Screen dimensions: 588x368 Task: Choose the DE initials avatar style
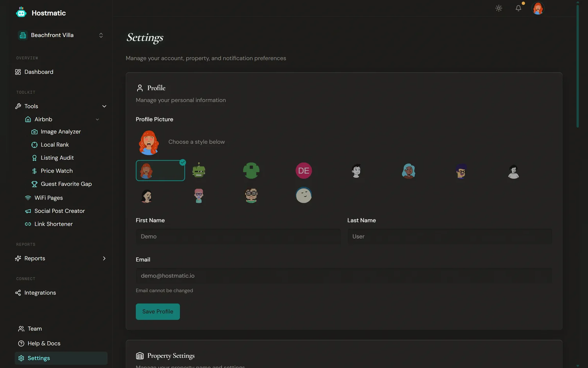304,170
